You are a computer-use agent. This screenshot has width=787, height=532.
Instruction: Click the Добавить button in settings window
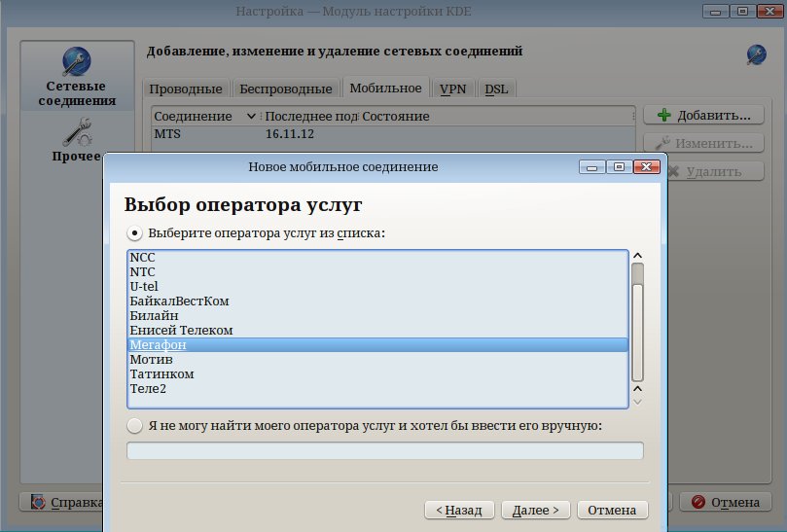(703, 116)
